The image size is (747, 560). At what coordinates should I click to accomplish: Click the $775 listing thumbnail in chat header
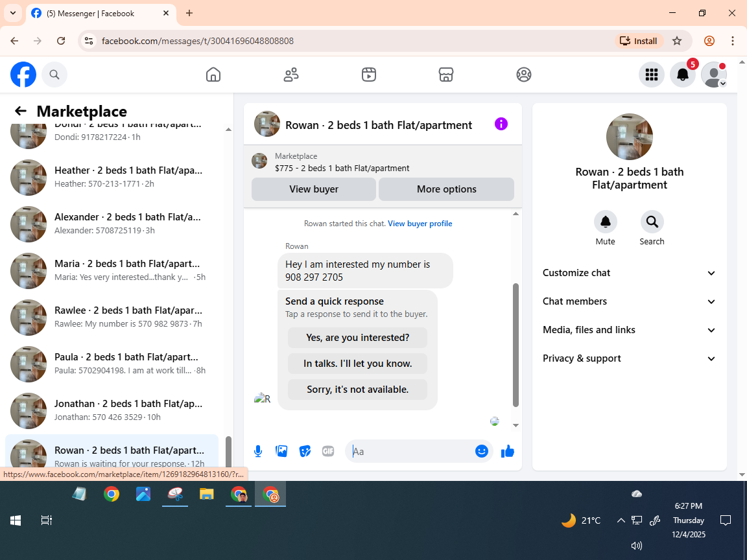click(259, 161)
